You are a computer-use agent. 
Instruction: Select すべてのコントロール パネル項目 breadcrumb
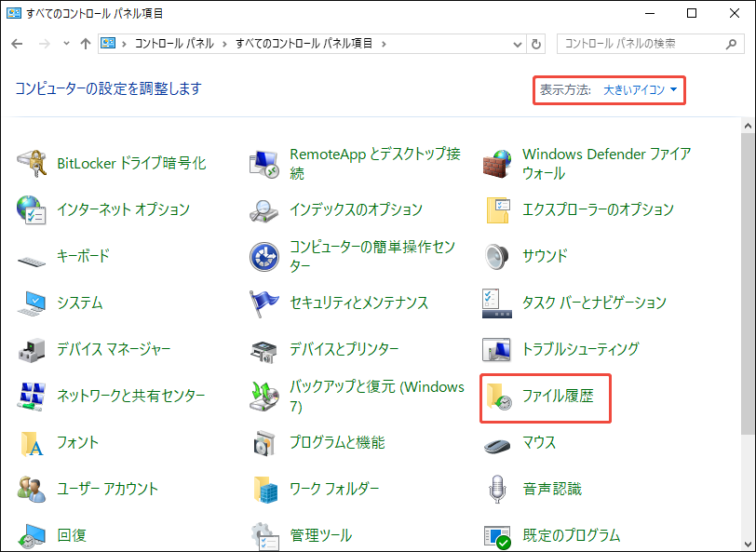(x=304, y=44)
